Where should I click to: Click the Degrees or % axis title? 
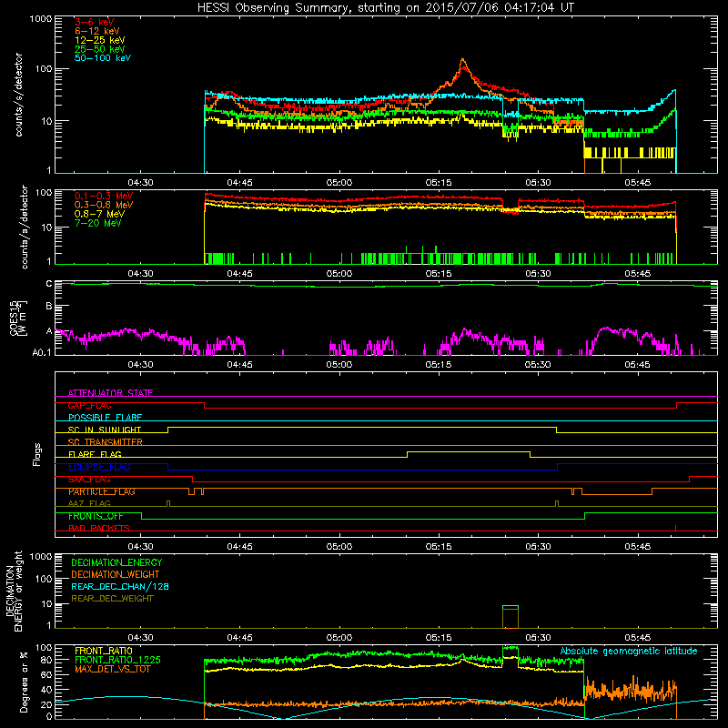[24, 682]
